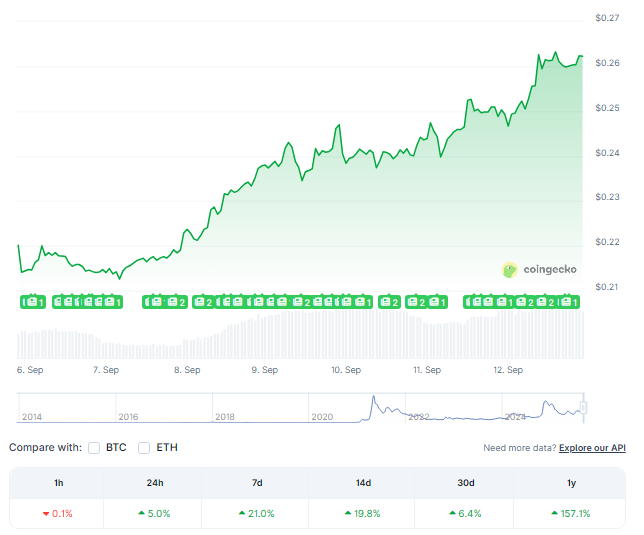
Task: Click the CoinGecko gecko logo watermark
Action: tap(510, 269)
